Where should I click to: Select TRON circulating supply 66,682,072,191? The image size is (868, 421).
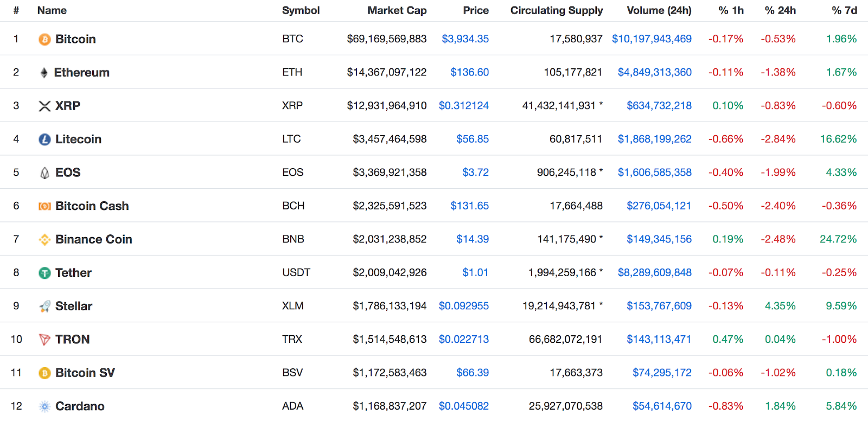(566, 340)
